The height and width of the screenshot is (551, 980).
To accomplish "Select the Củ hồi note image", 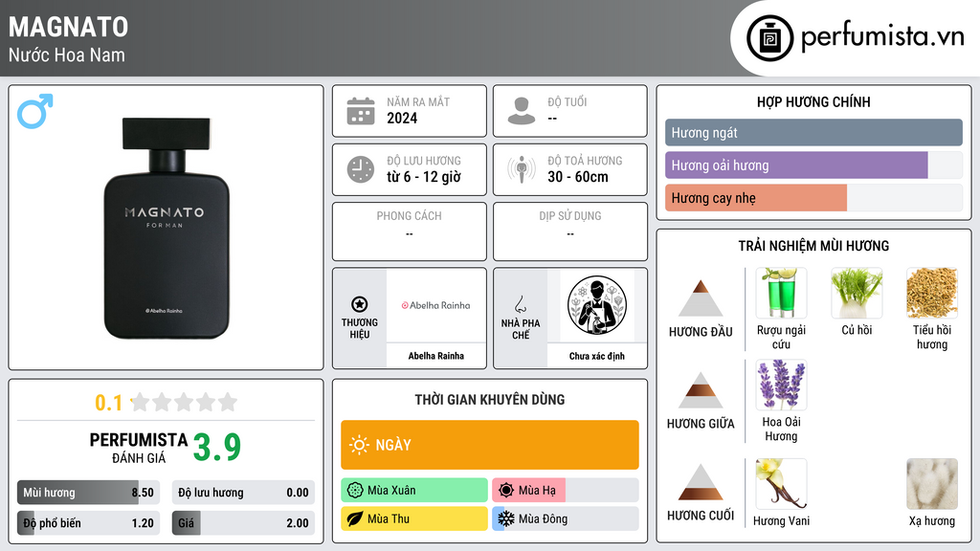I will click(x=857, y=293).
